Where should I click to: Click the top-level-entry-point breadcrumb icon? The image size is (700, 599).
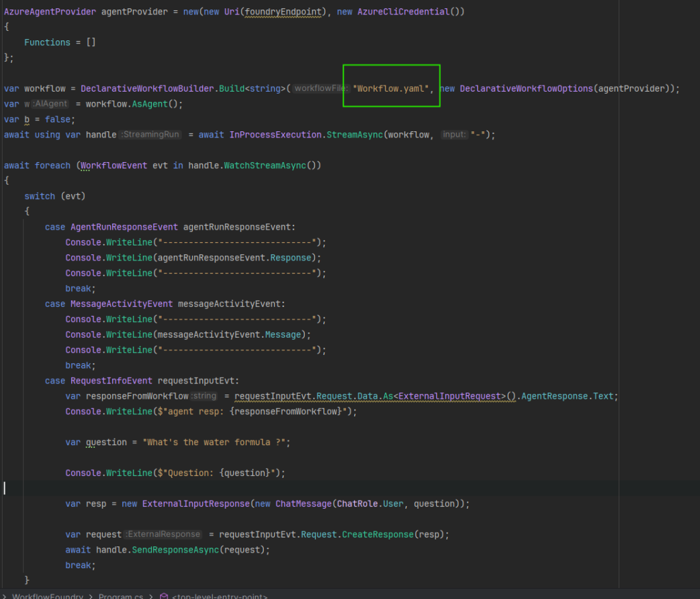(x=164, y=596)
